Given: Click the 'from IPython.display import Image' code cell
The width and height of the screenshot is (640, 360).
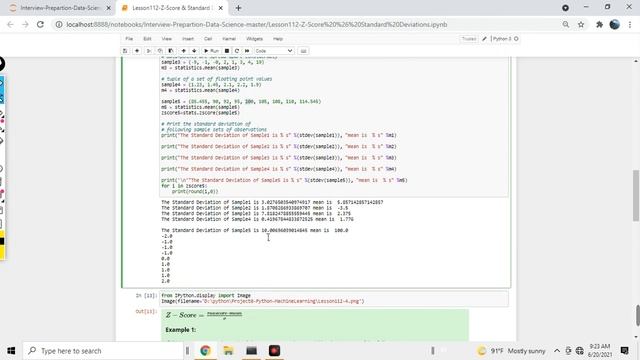Looking at the screenshot, I should tap(334, 298).
